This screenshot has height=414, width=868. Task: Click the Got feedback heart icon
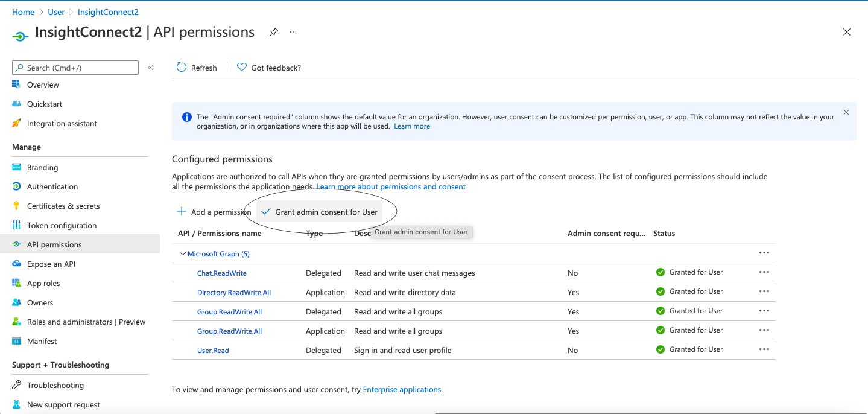(x=242, y=68)
